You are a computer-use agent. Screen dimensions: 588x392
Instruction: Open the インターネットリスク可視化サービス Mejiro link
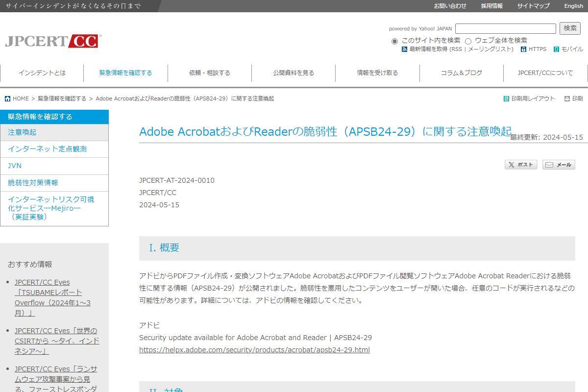(54, 208)
